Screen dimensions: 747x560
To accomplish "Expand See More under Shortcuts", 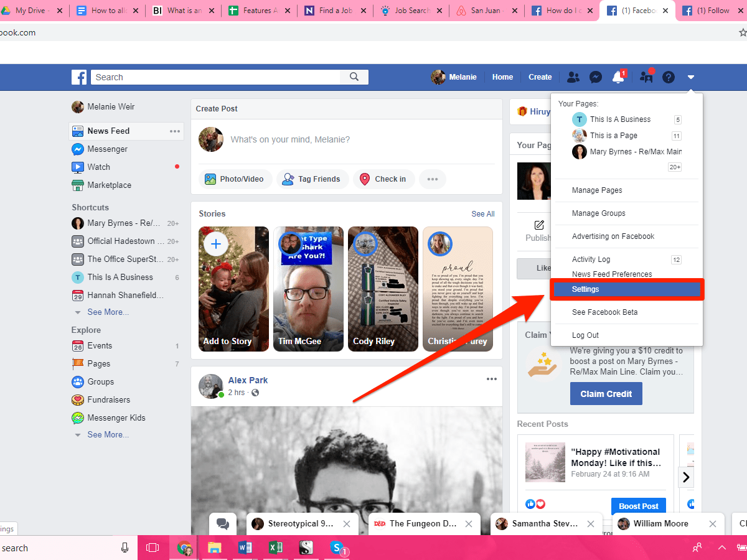I will tap(108, 312).
